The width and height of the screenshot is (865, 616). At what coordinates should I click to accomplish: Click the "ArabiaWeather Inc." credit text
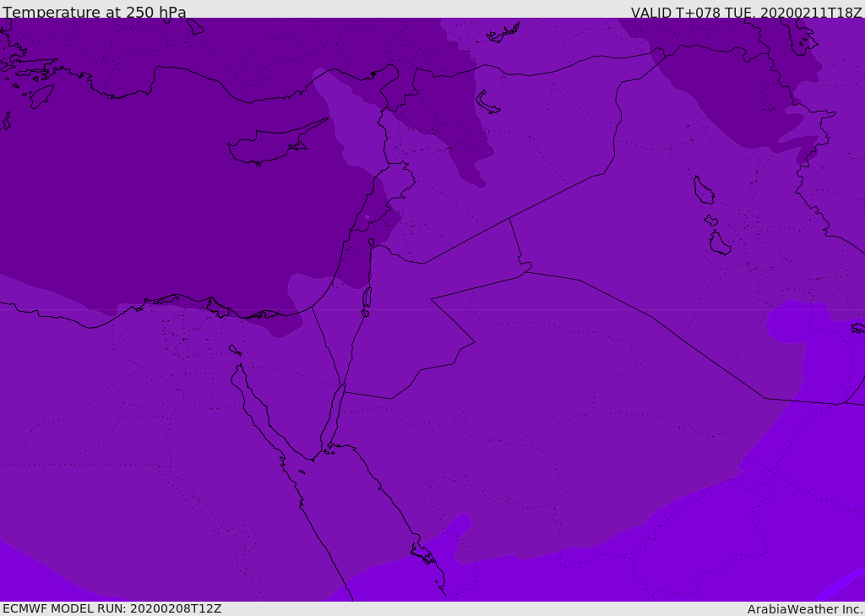(x=805, y=609)
